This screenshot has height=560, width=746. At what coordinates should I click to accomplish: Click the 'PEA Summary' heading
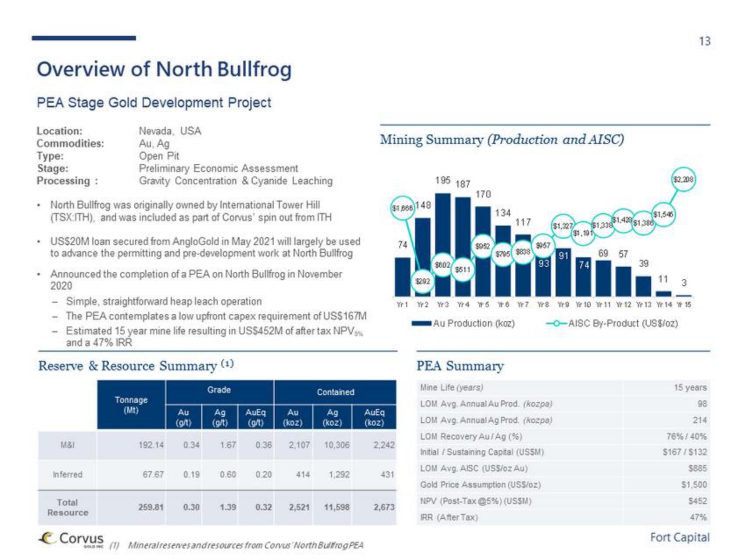[x=460, y=366]
